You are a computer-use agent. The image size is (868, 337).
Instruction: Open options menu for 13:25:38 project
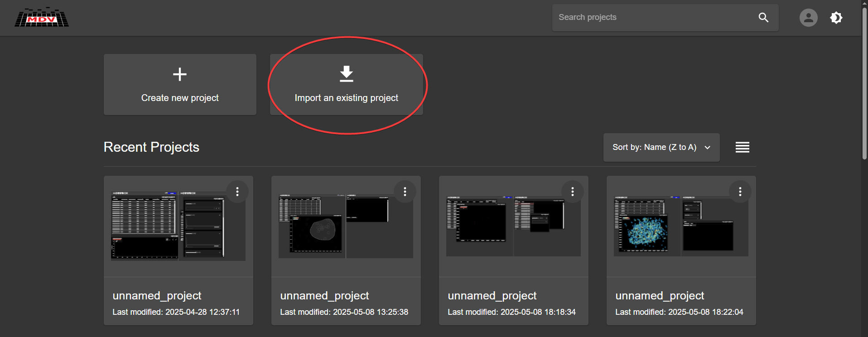tap(405, 192)
